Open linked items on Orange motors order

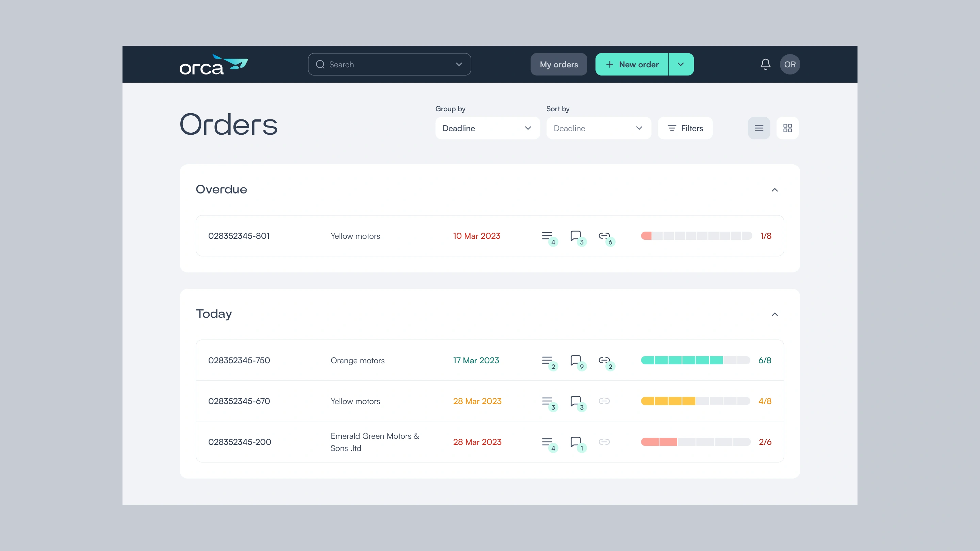point(604,360)
